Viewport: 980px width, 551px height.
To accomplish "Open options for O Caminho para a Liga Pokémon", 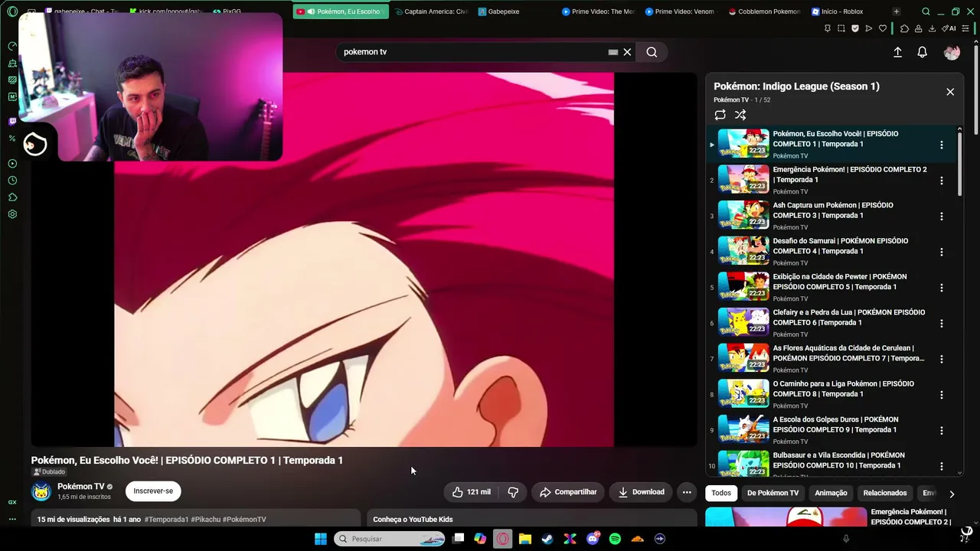I will coord(942,395).
